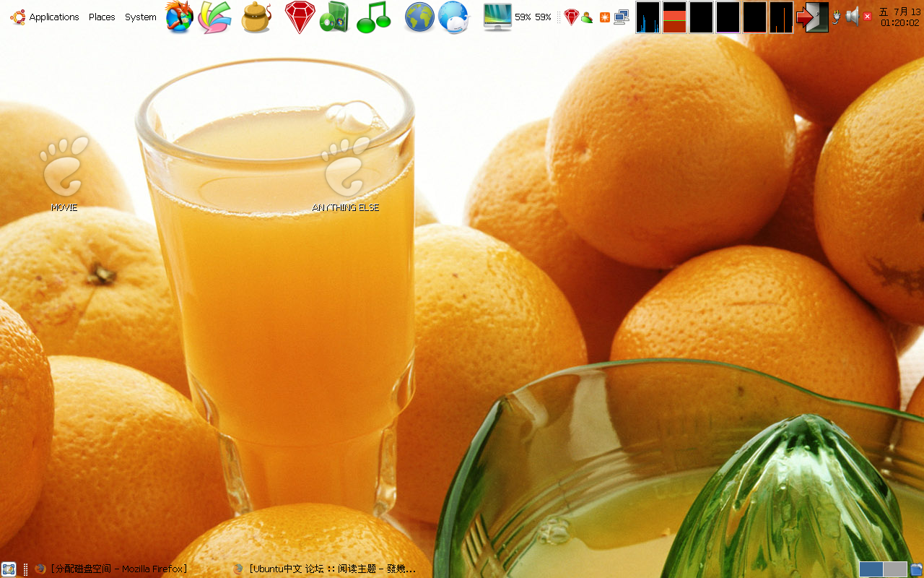924x578 pixels.
Task: Open the orange star notification icon
Action: point(605,17)
